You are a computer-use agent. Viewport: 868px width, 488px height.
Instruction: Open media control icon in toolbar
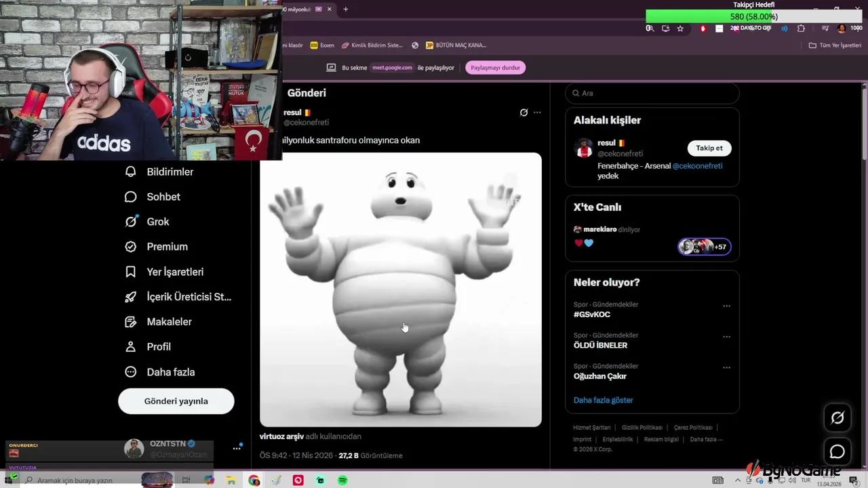pyautogui.click(x=825, y=28)
